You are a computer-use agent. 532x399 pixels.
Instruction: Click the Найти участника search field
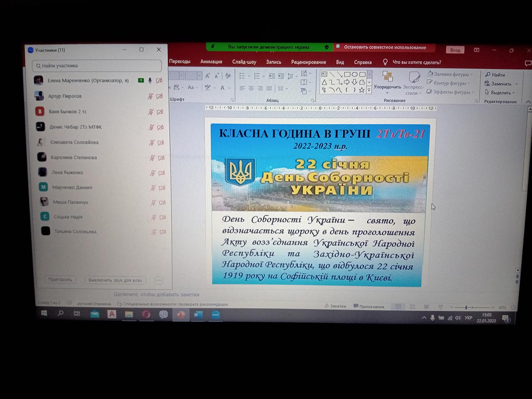(x=97, y=66)
